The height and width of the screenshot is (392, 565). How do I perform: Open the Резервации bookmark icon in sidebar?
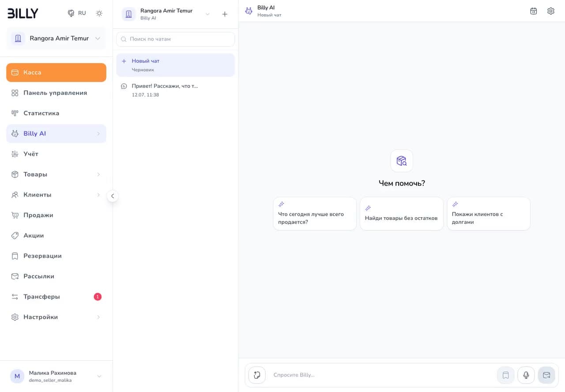click(15, 256)
